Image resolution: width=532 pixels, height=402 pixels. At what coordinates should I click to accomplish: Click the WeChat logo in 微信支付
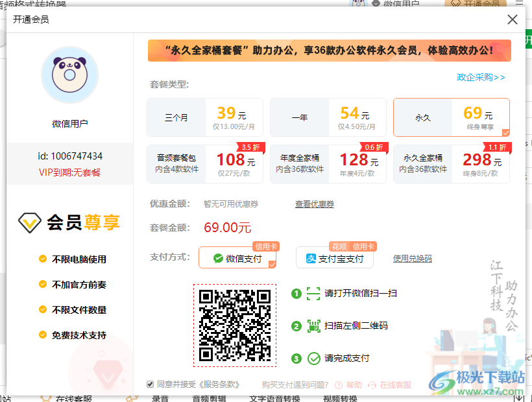(218, 259)
